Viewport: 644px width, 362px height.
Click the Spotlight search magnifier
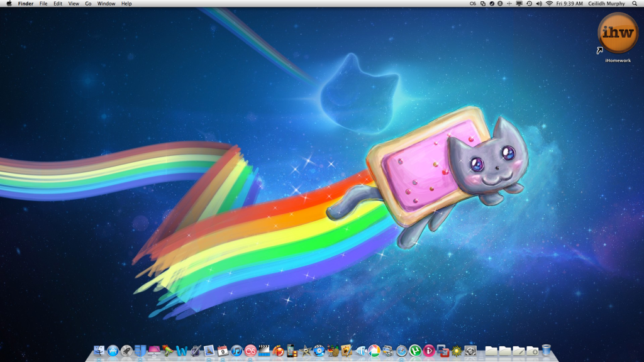(635, 4)
